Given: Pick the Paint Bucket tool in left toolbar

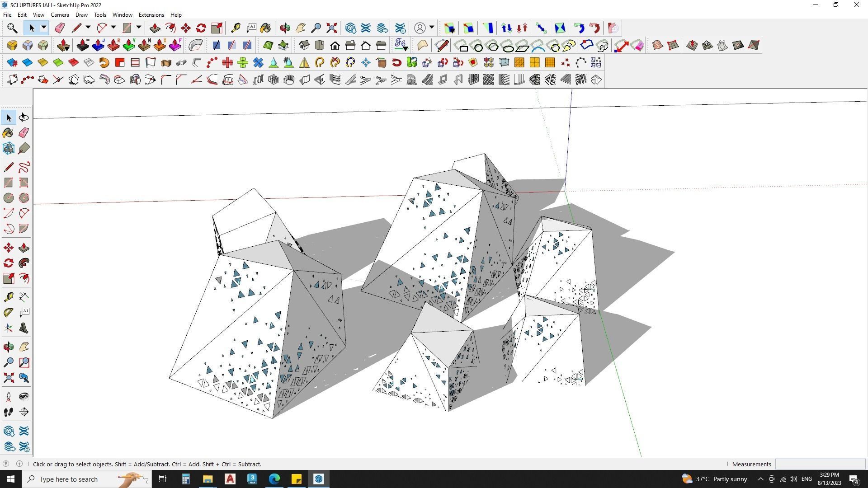Looking at the screenshot, I should [9, 133].
